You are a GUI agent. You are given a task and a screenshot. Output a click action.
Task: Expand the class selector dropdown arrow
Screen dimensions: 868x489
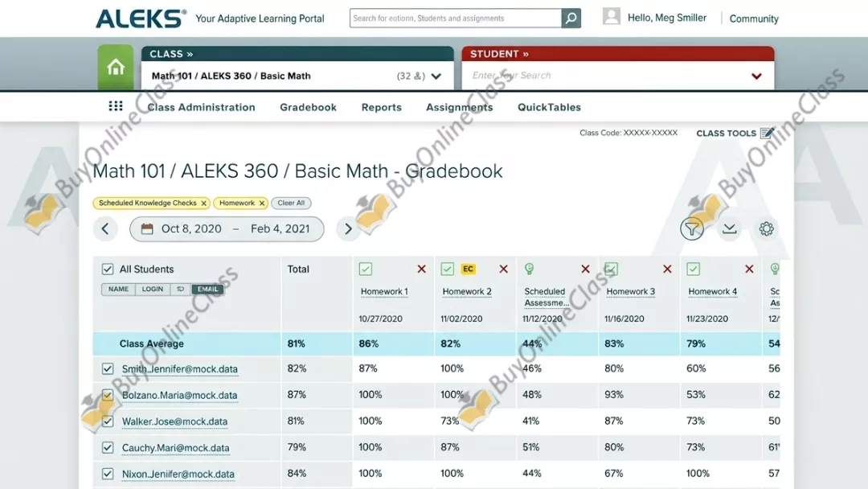pos(436,76)
